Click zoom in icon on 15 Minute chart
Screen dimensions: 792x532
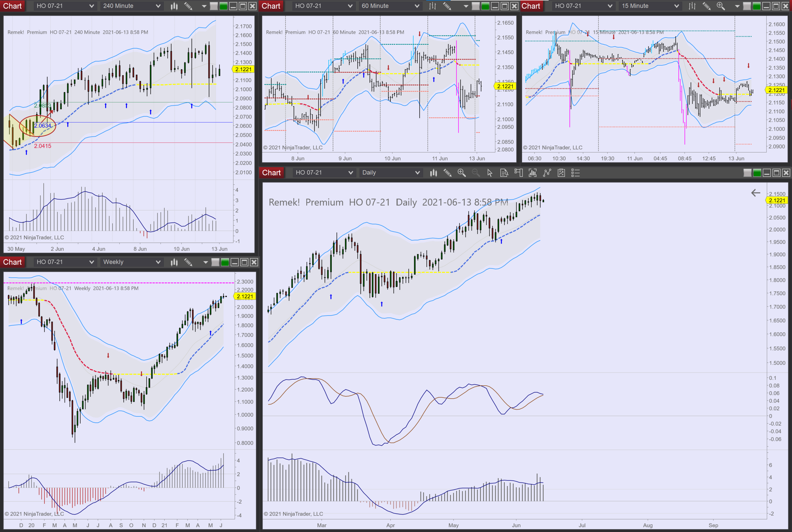pos(720,6)
